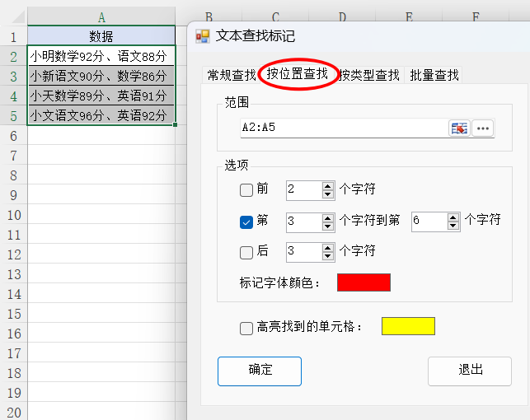The image size is (530, 420).
Task: Click the A2:A5 range input field
Action: pyautogui.click(x=342, y=128)
